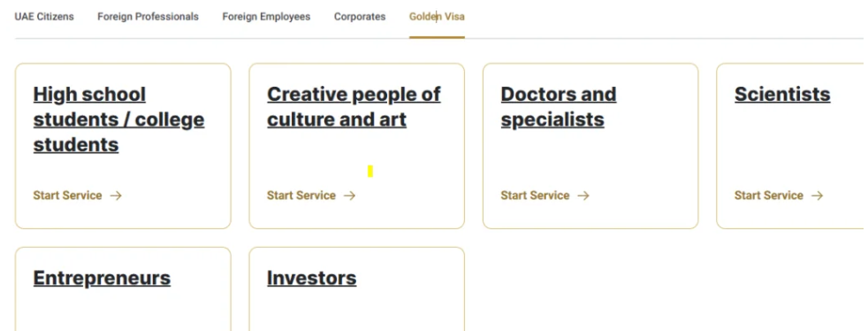Click arrow icon in Doctors and specialists card
Image resolution: width=868 pixels, height=331 pixels.
click(583, 196)
